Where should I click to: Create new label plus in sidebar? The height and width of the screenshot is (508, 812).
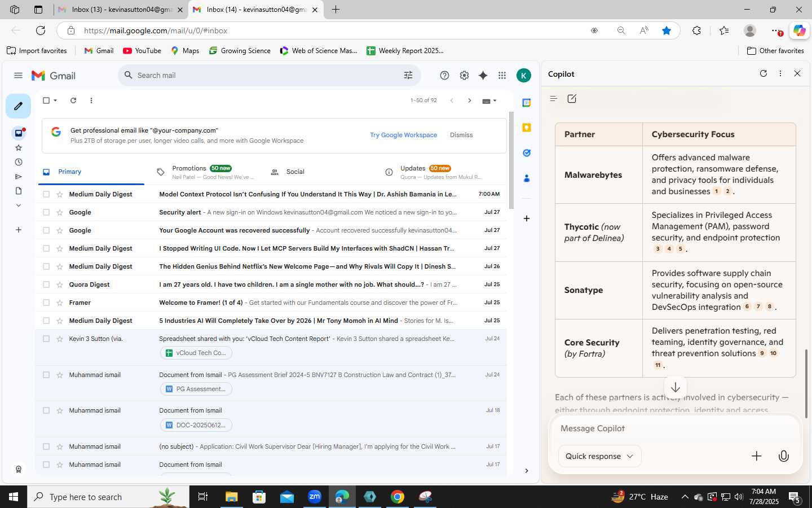point(19,230)
